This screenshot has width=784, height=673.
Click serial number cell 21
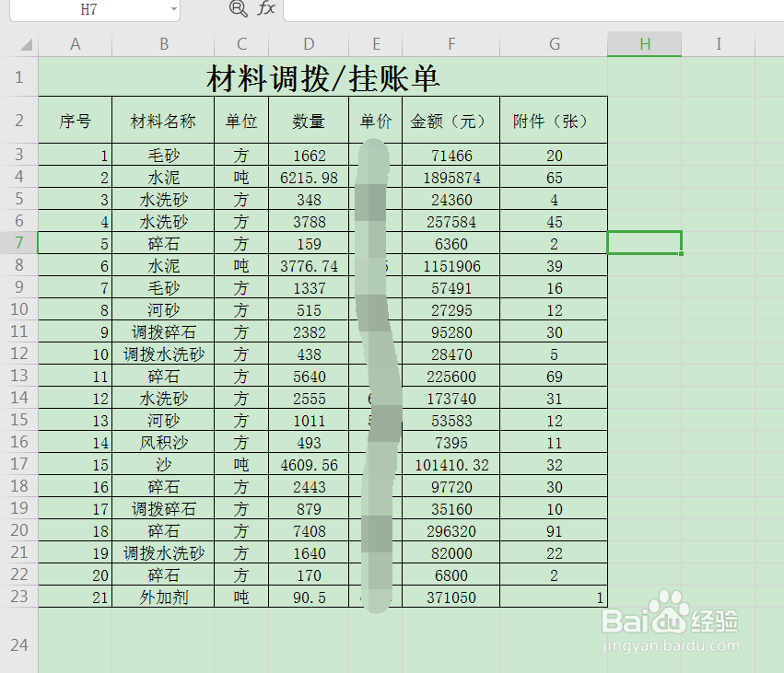[75, 598]
